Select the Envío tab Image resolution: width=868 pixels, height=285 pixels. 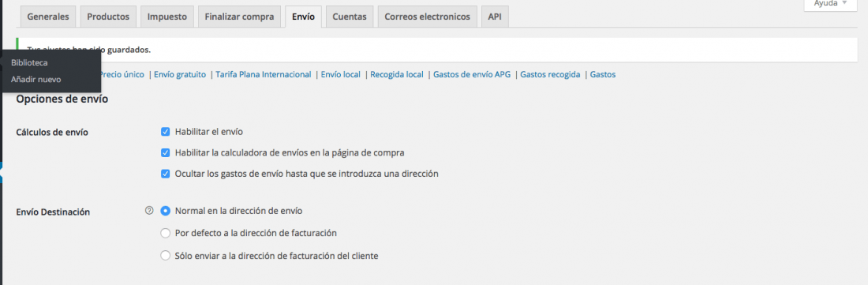click(303, 17)
